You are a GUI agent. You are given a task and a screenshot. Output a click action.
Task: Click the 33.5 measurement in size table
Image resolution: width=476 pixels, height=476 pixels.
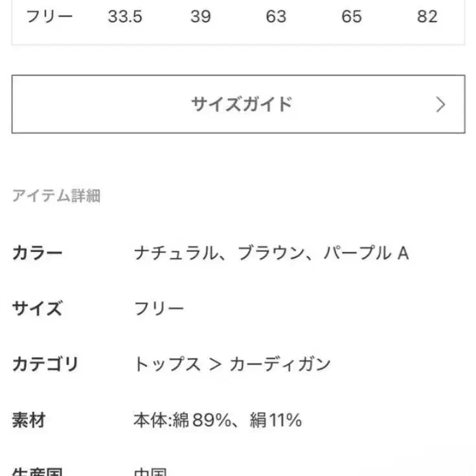pyautogui.click(x=125, y=17)
